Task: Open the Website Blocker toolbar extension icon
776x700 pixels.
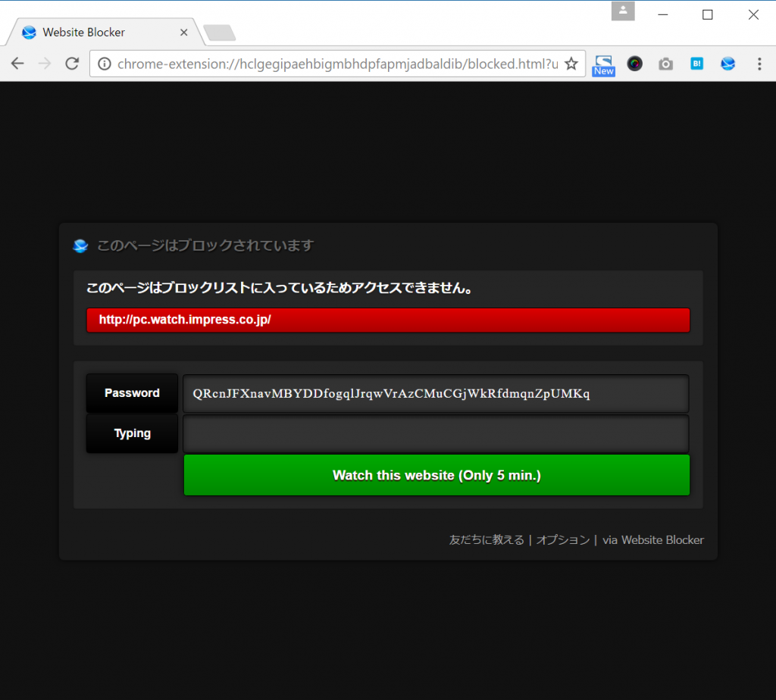Action: coord(727,64)
